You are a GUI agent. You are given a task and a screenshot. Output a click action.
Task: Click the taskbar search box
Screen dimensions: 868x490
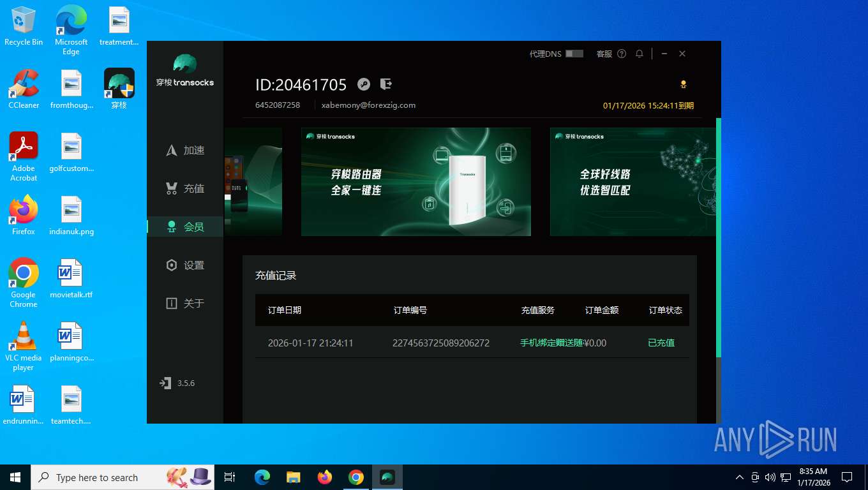tap(124, 477)
